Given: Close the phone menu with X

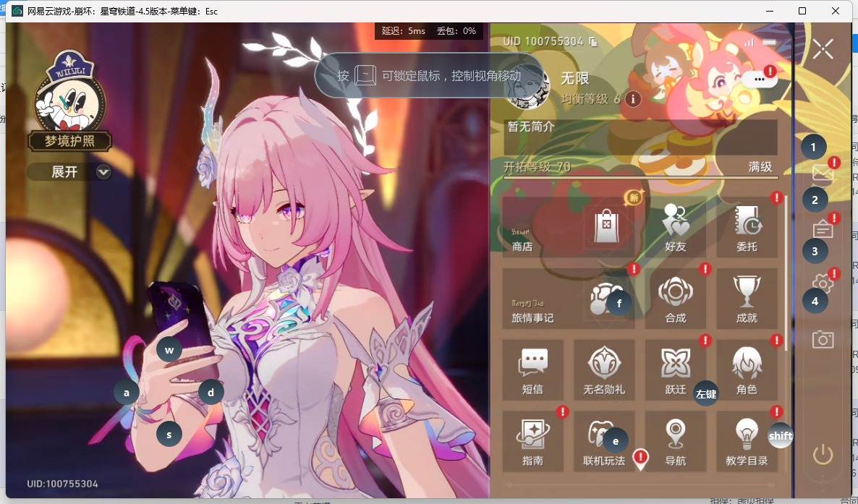Looking at the screenshot, I should point(823,49).
